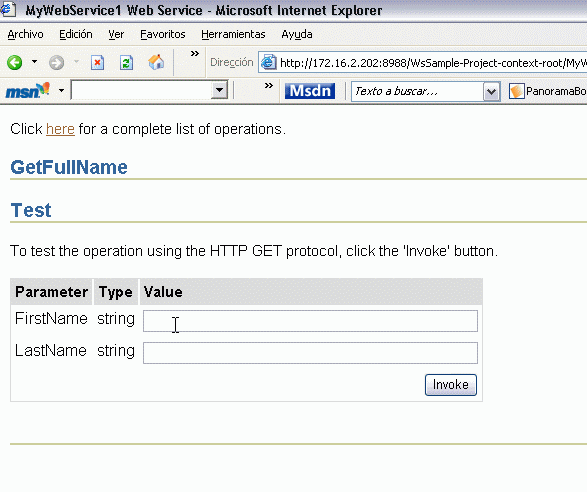The width and height of the screenshot is (587, 492).
Task: Go to the Home page icon
Action: coord(156,62)
